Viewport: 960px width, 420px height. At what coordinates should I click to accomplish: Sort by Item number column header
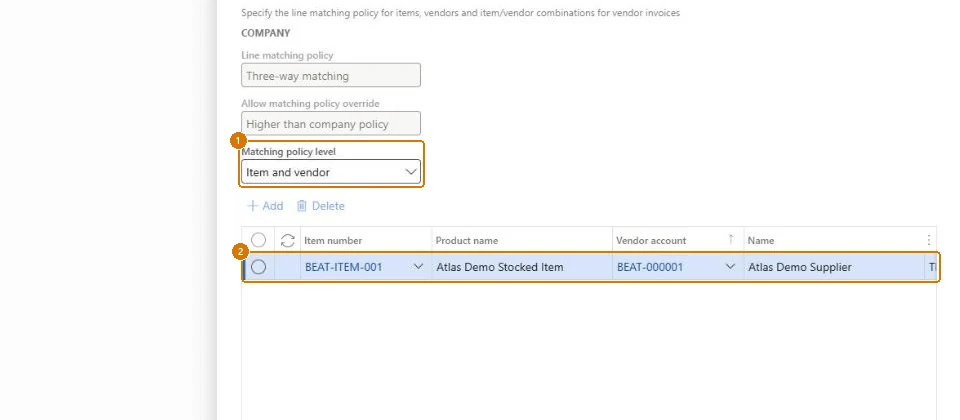point(333,241)
